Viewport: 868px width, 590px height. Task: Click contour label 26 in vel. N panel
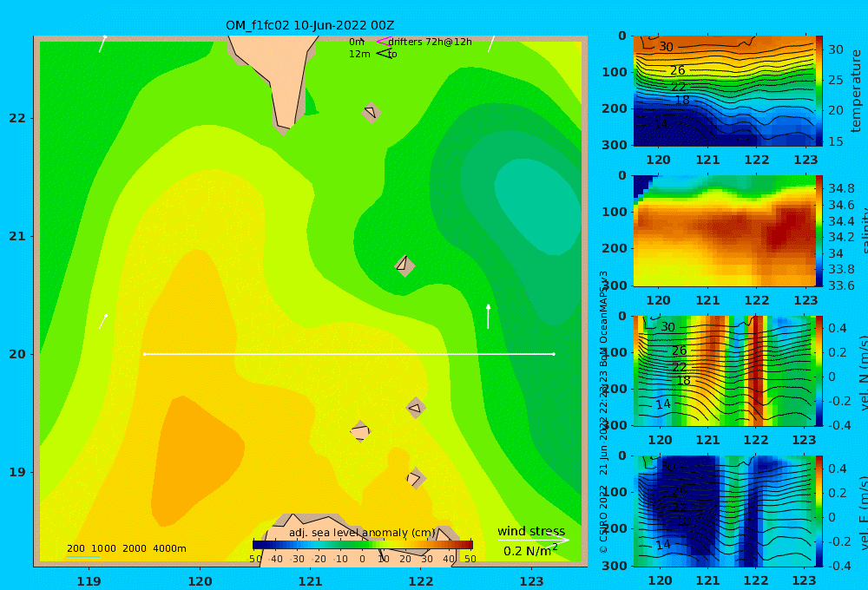pos(680,351)
